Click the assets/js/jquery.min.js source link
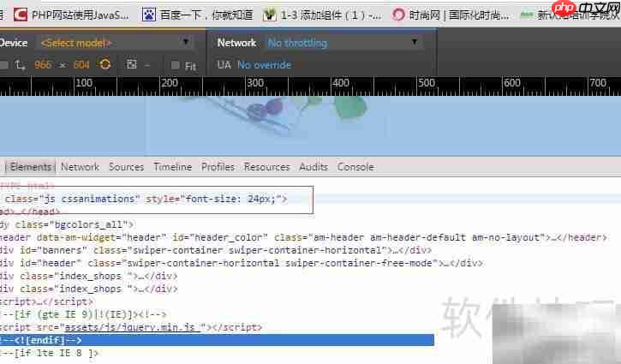 [133, 327]
